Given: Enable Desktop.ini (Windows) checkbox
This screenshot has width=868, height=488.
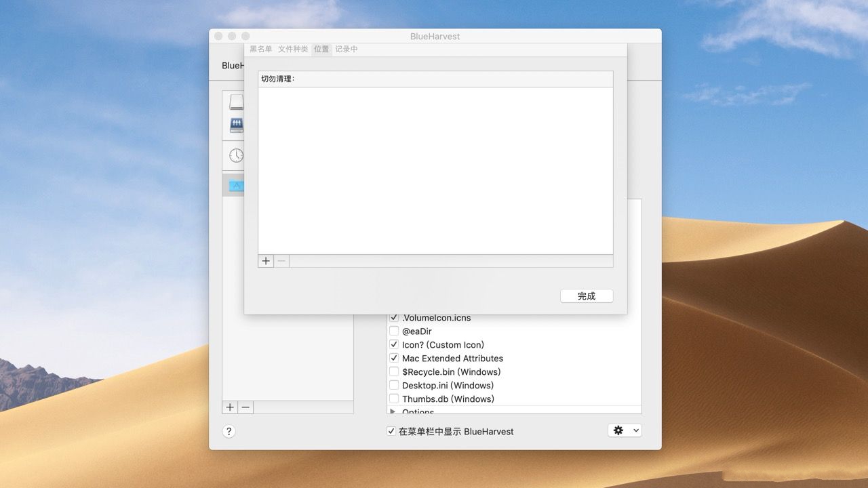Looking at the screenshot, I should [x=394, y=385].
